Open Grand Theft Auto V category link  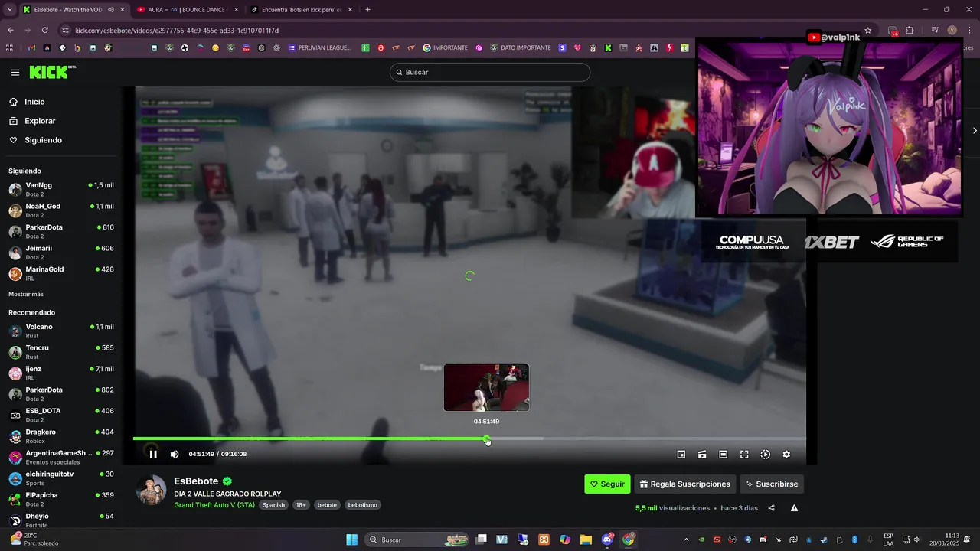[214, 505]
